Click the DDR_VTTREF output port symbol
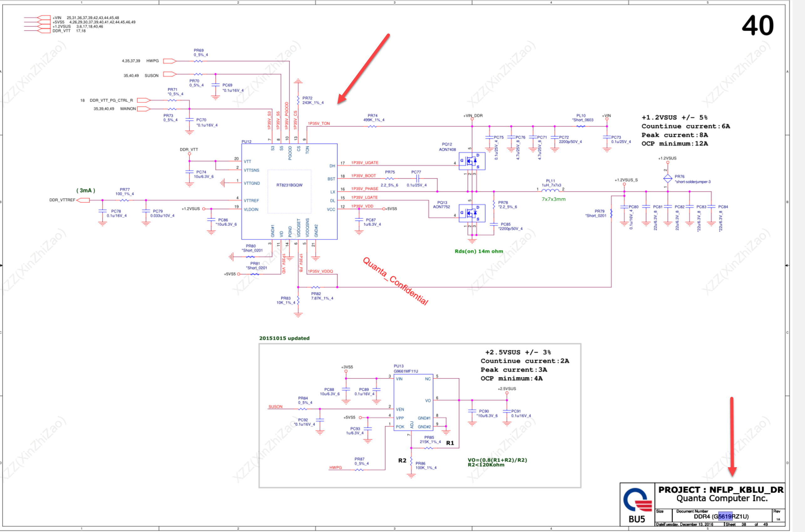This screenshot has width=805, height=532. pyautogui.click(x=83, y=200)
